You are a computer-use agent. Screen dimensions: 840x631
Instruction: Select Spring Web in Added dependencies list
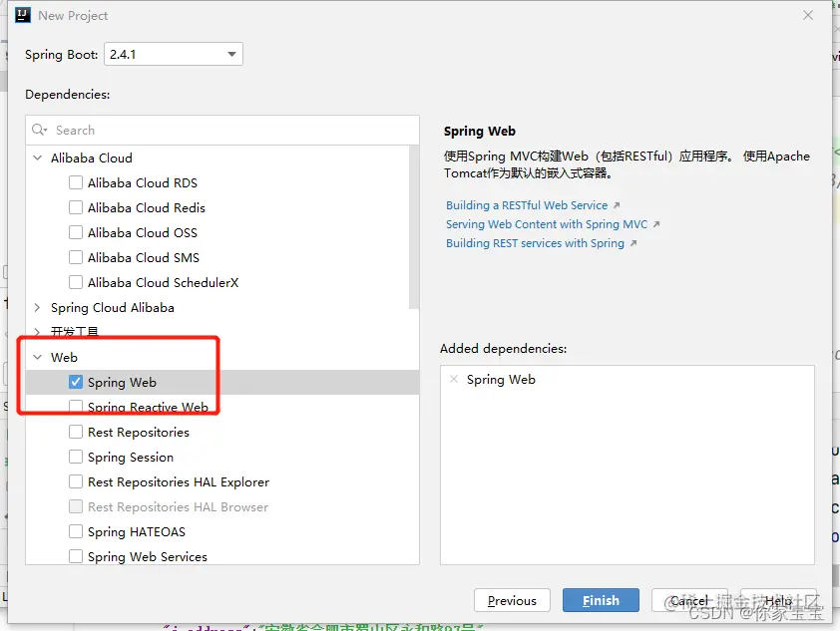501,380
